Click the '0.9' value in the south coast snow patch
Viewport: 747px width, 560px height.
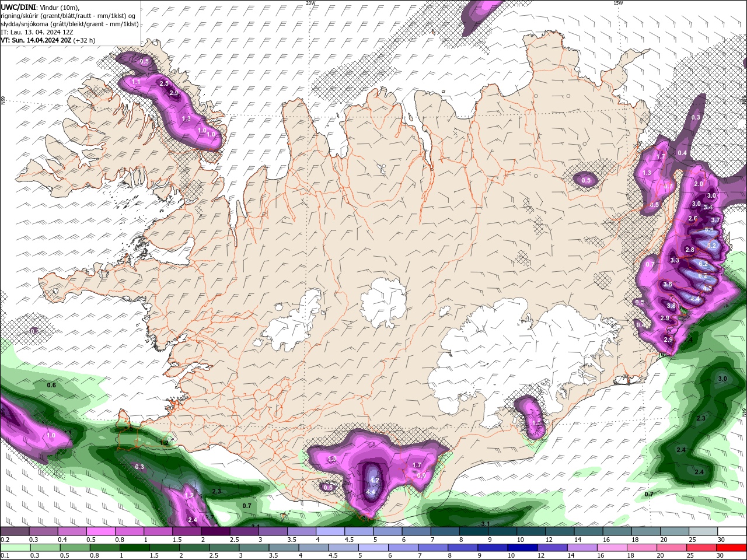421,475
